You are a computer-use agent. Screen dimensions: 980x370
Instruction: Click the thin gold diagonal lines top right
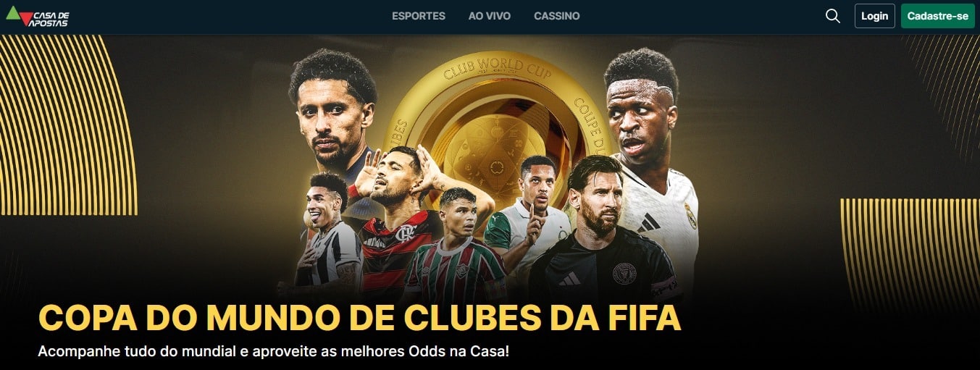(x=942, y=80)
